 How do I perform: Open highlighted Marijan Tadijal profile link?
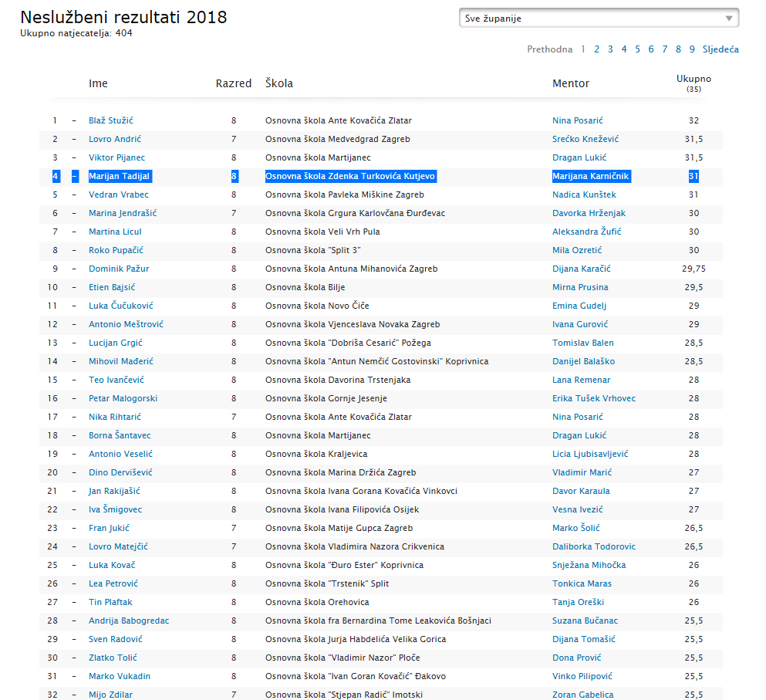pyautogui.click(x=120, y=176)
